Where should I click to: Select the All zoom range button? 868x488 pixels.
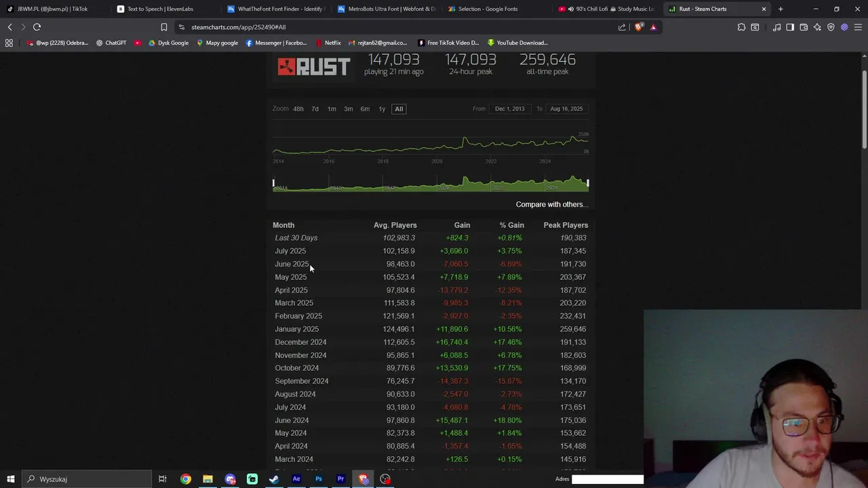pyautogui.click(x=399, y=108)
